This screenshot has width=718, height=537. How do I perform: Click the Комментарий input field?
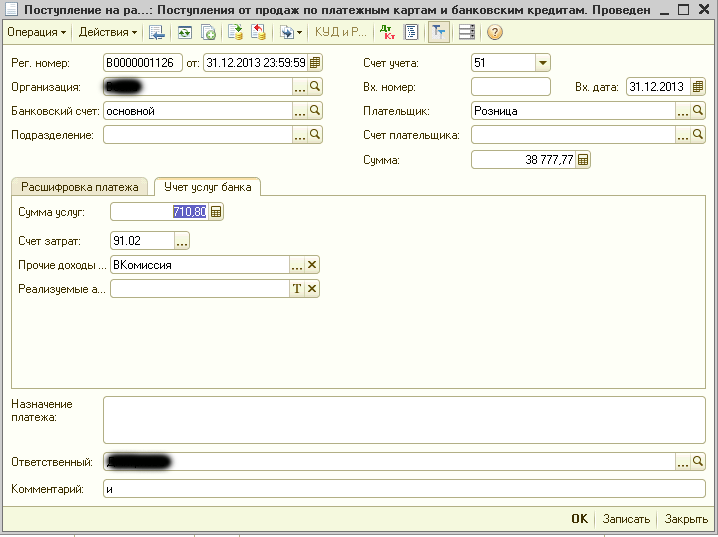[404, 489]
